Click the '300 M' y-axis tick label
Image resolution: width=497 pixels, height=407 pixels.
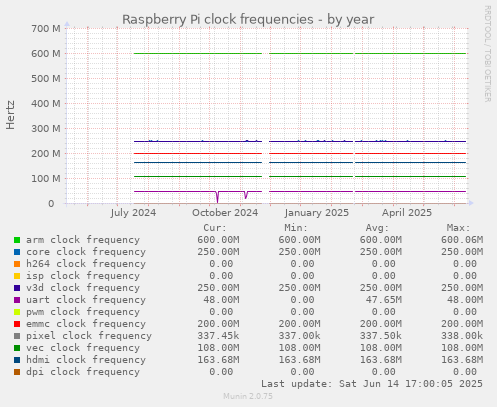pos(46,129)
